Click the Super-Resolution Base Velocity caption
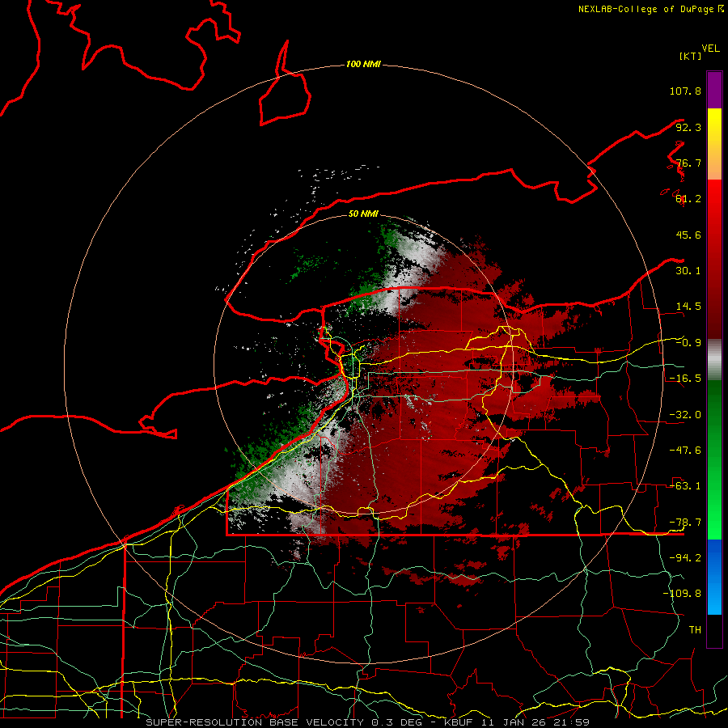Screen dimensions: 728x728 [368, 722]
